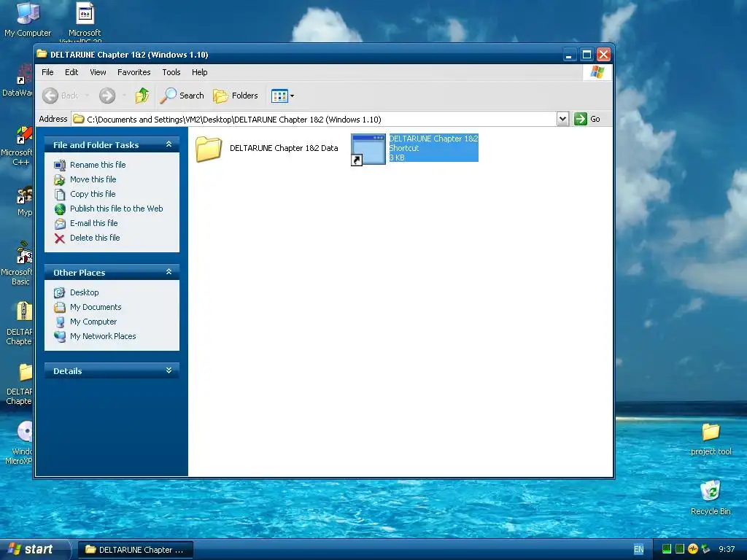This screenshot has height=560, width=747.
Task: Collapse the Other Places panel
Action: tap(169, 272)
